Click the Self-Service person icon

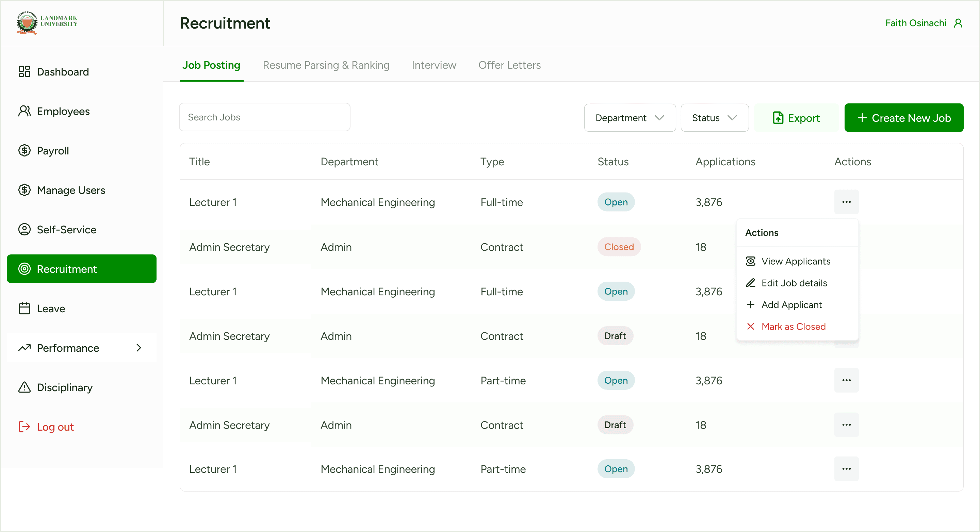[x=24, y=229]
